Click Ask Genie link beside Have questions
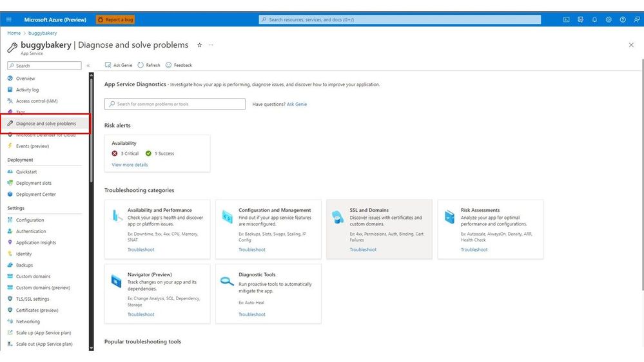 tap(297, 104)
